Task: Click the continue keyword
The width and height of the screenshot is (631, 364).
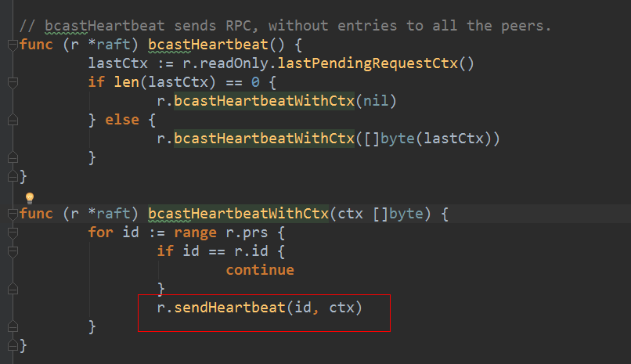Action: coord(260,270)
